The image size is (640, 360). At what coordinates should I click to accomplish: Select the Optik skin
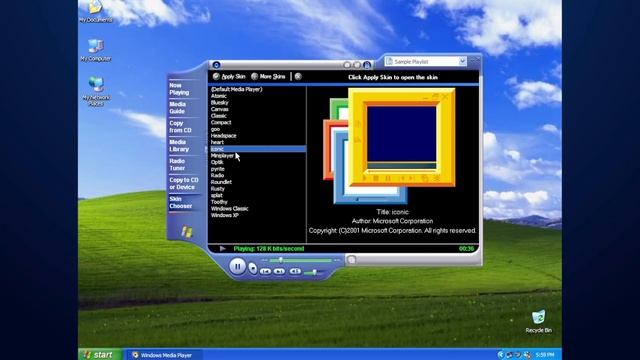(x=217, y=162)
